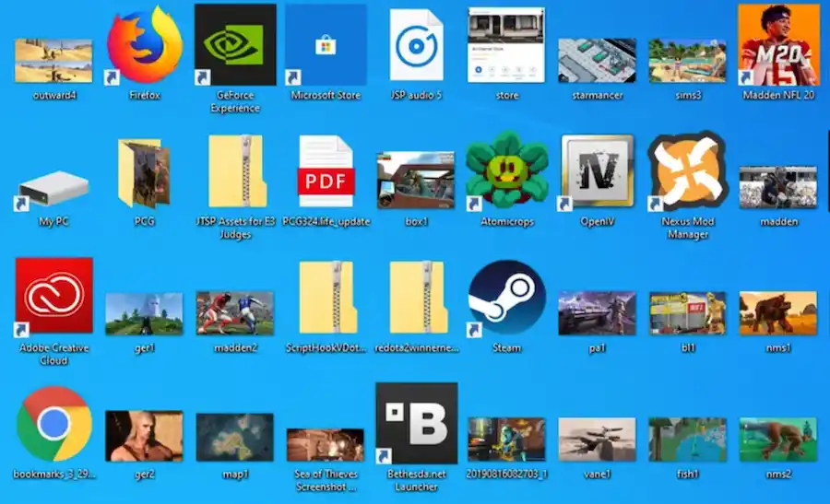Open the PCG folder
The height and width of the screenshot is (504, 830).
145,173
